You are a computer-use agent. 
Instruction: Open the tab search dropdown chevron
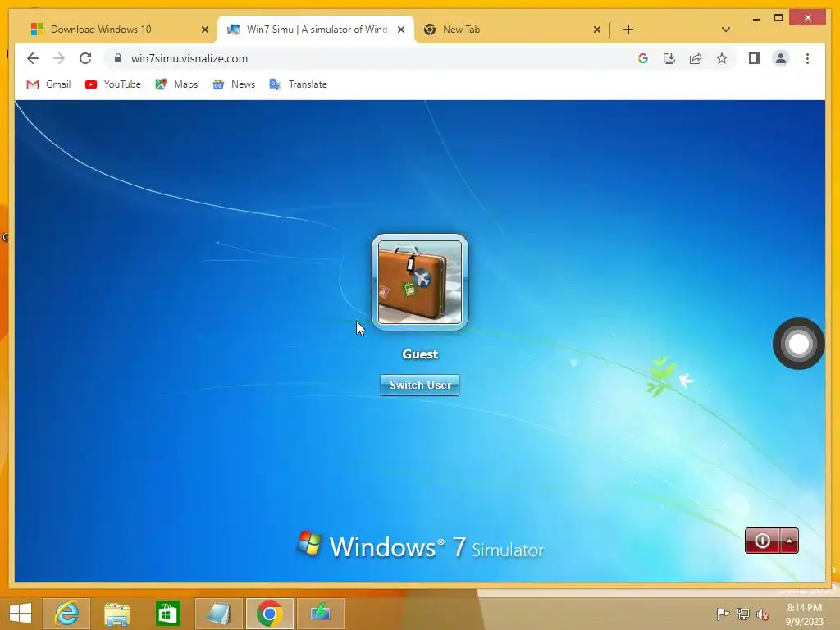click(x=726, y=30)
